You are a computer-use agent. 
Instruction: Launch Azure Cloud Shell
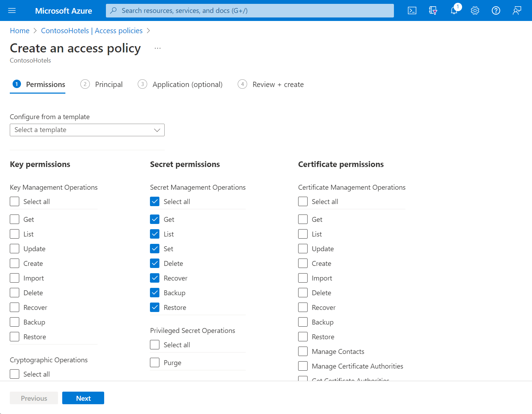pos(412,10)
